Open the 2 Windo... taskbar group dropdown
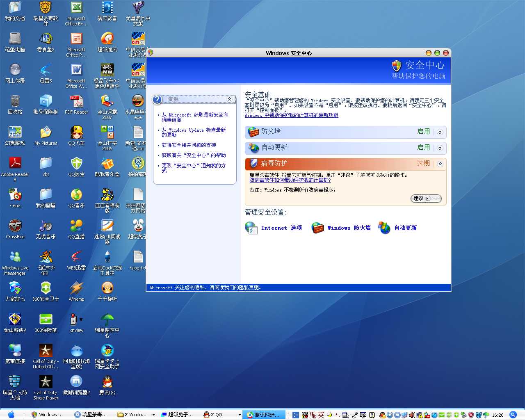Image resolution: width=525 pixels, height=420 pixels. (153, 415)
